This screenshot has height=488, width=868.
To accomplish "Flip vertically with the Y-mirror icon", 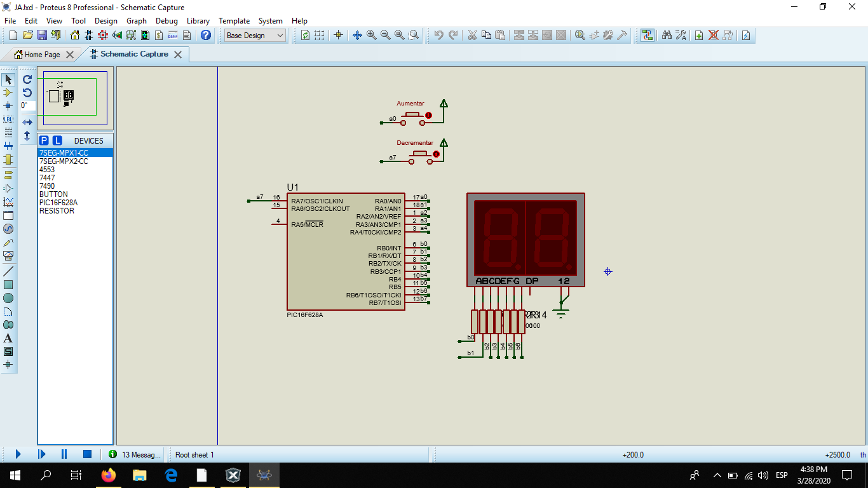I will point(27,135).
